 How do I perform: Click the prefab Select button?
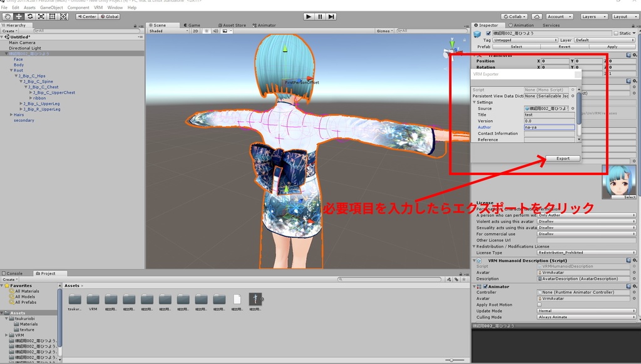516,46
